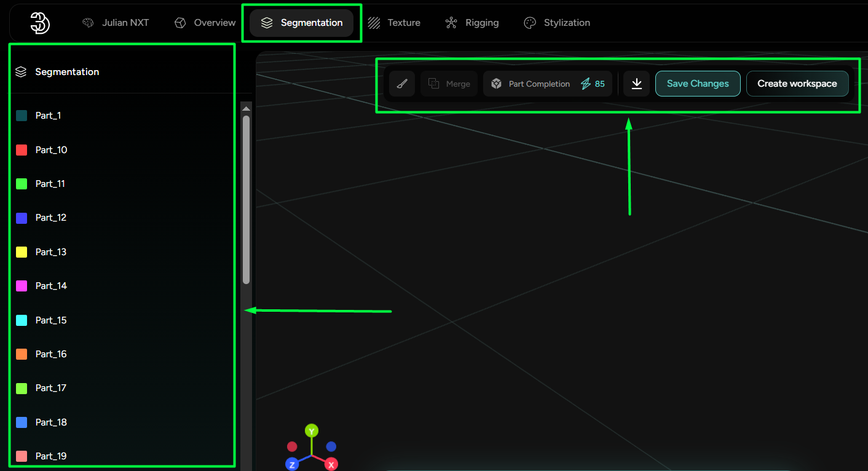Open the Texture tab
868x471 pixels.
point(394,23)
